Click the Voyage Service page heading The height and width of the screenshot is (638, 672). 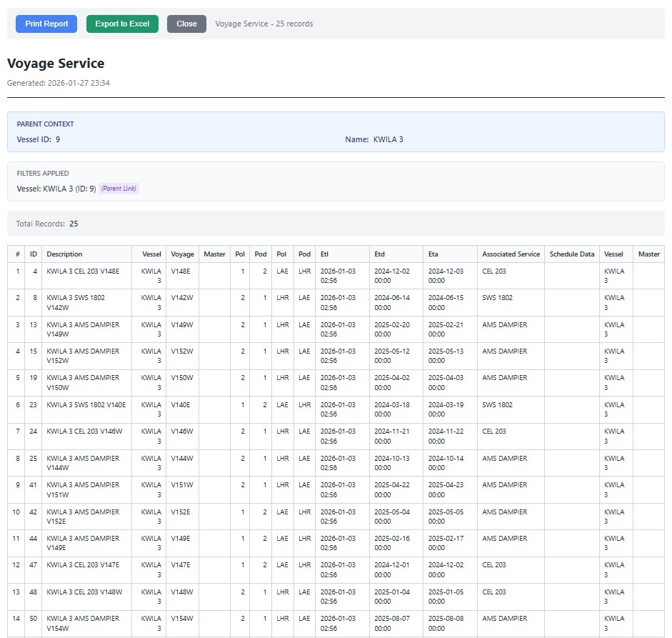pos(56,64)
